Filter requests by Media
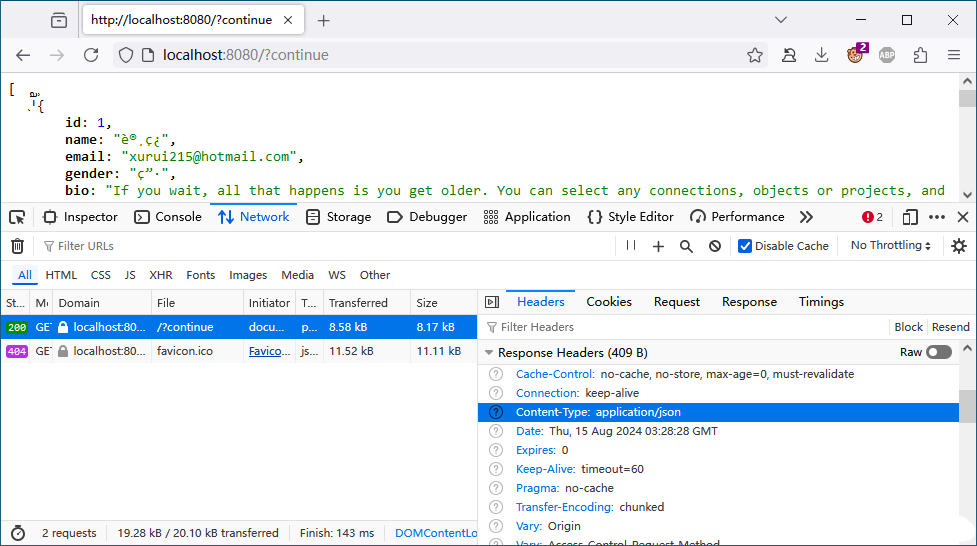 297,275
